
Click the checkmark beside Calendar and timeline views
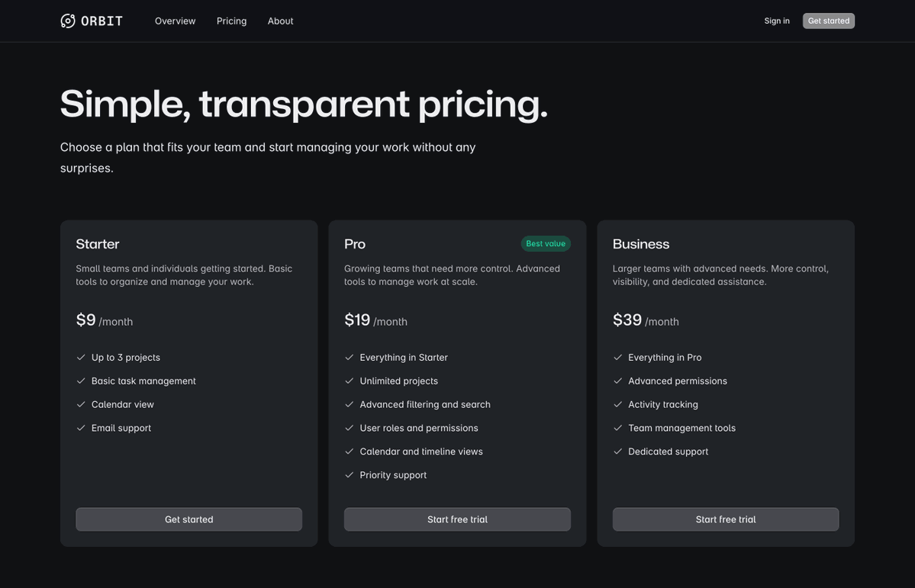[350, 451]
